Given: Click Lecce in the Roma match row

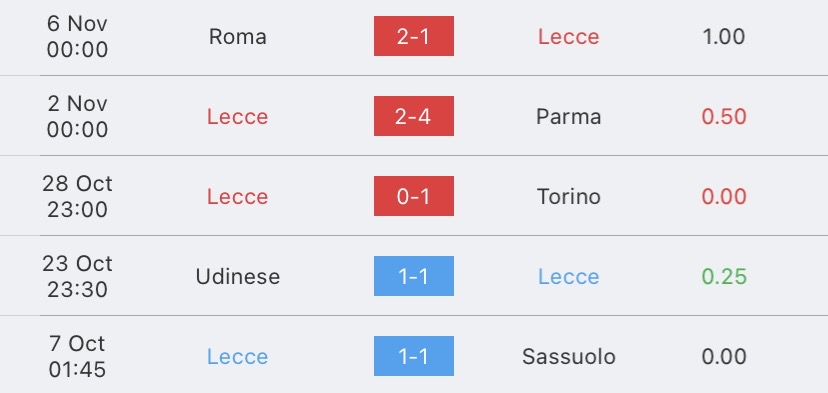Looking at the screenshot, I should pos(569,36).
